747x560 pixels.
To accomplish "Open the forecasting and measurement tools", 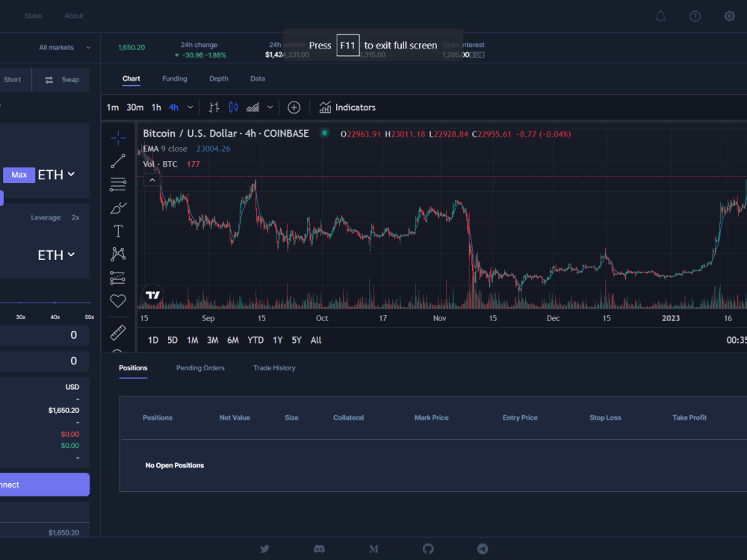I will pos(118,278).
